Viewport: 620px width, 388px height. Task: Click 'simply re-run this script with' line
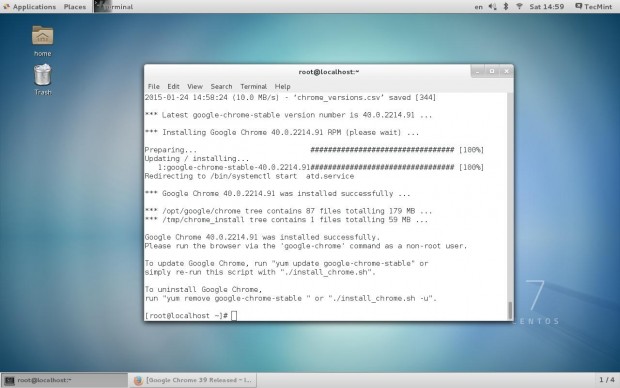260,272
